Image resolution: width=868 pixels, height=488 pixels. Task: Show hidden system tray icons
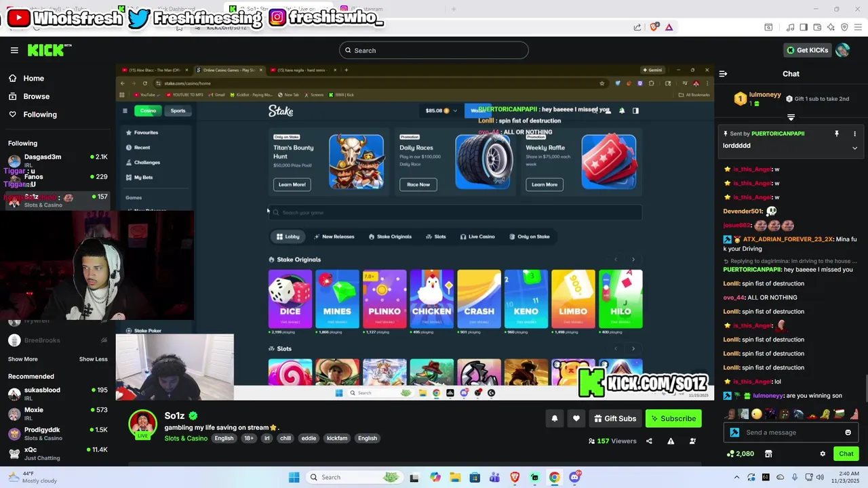737,477
